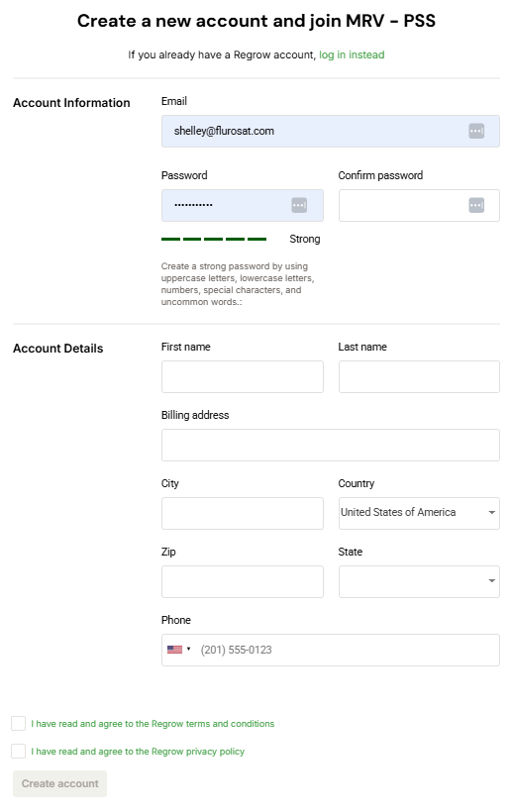This screenshot has width=512, height=812.
Task: Click the Last name field
Action: (x=419, y=376)
